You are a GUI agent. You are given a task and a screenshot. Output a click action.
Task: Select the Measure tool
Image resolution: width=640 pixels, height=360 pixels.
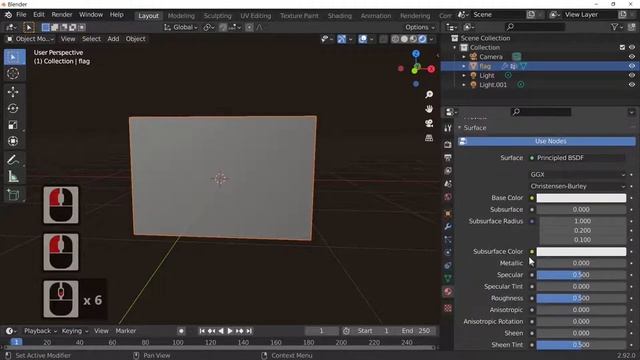13,176
